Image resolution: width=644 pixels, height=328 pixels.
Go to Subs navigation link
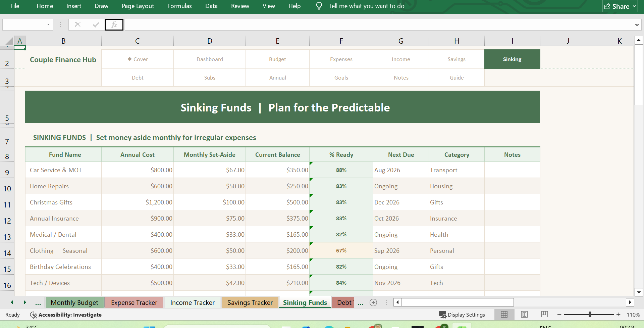coord(210,78)
